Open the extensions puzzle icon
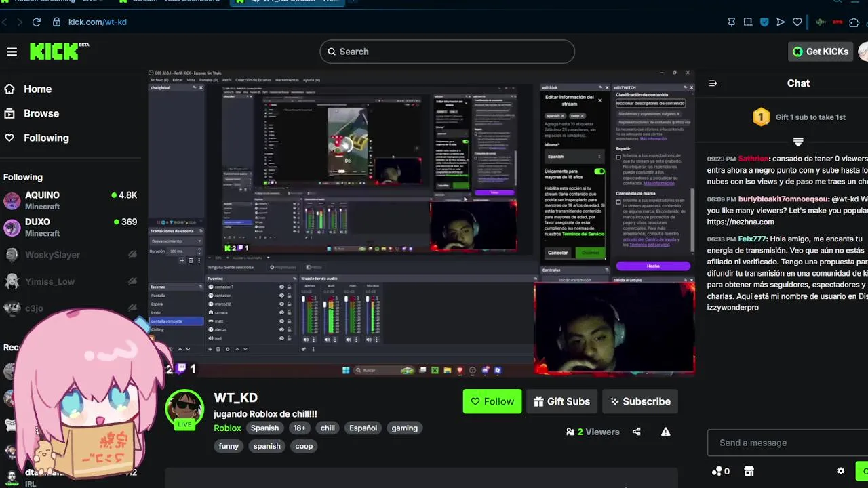Screen dimensions: 868x488 (854, 22)
